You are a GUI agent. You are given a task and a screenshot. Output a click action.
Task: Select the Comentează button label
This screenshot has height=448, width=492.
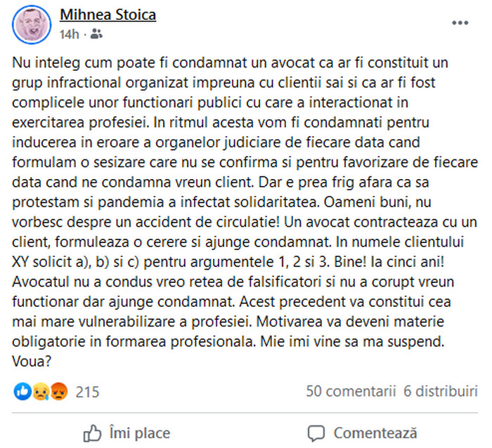(375, 433)
